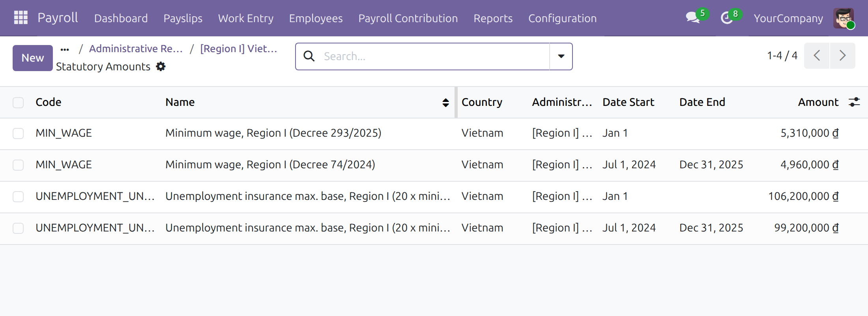
Task: Go to previous page arrow
Action: point(817,56)
